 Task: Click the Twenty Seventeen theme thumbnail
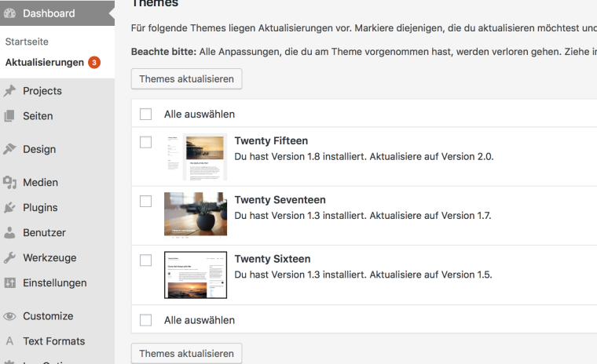coord(195,215)
